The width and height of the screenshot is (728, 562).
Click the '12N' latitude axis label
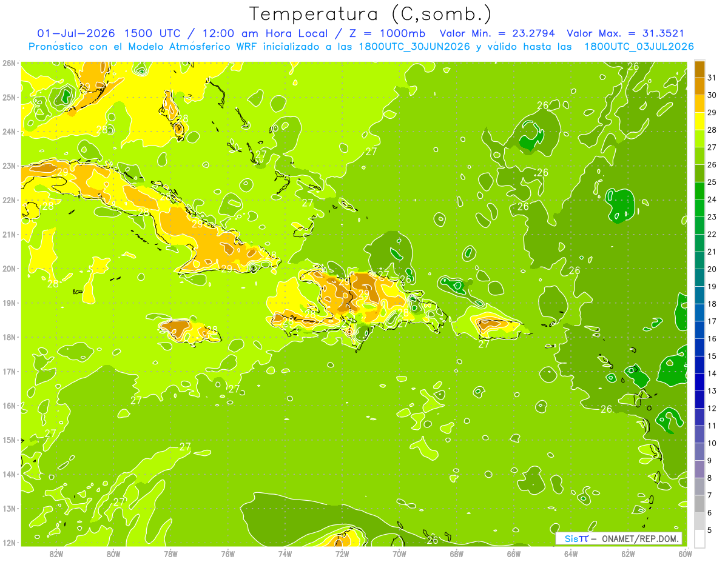click(8, 543)
